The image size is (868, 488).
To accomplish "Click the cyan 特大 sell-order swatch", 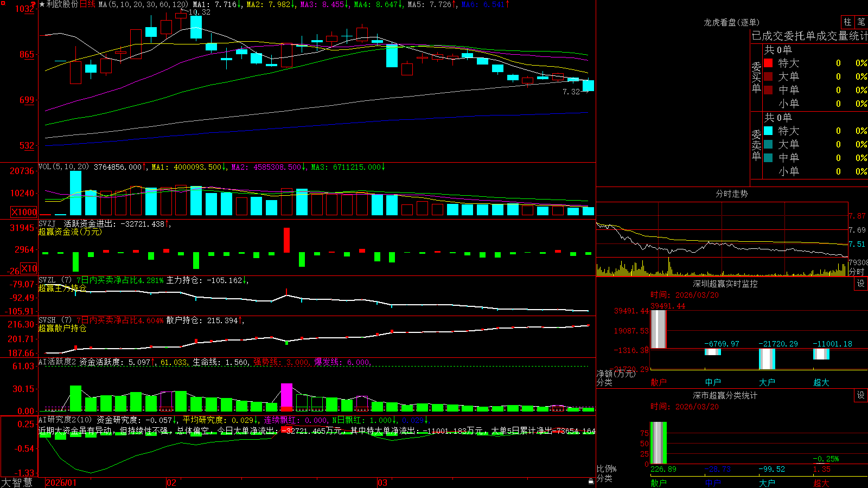I will [x=768, y=131].
